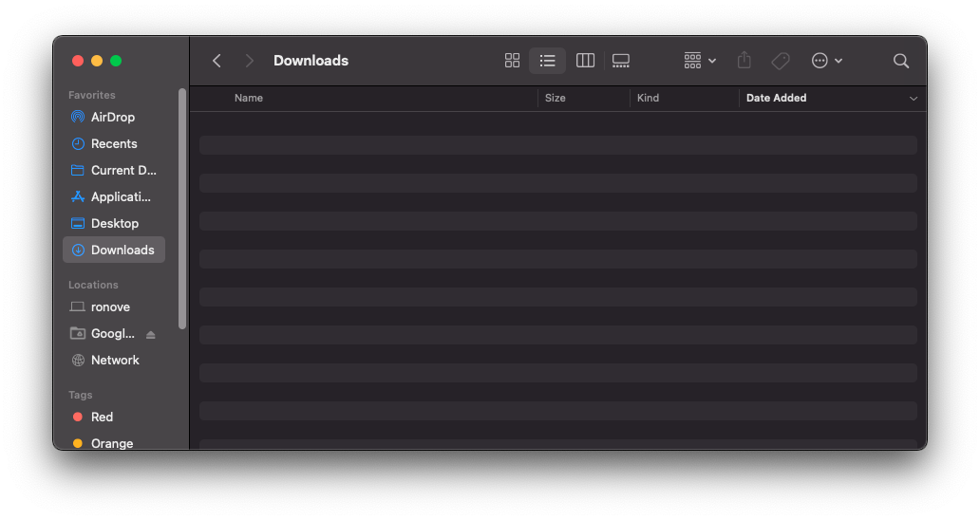980x520 pixels.
Task: Switch to gallery view
Action: click(621, 61)
